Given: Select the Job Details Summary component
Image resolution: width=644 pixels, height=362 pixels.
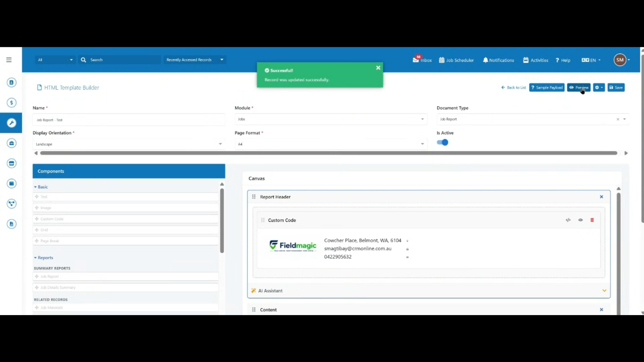Looking at the screenshot, I should [x=126, y=288].
